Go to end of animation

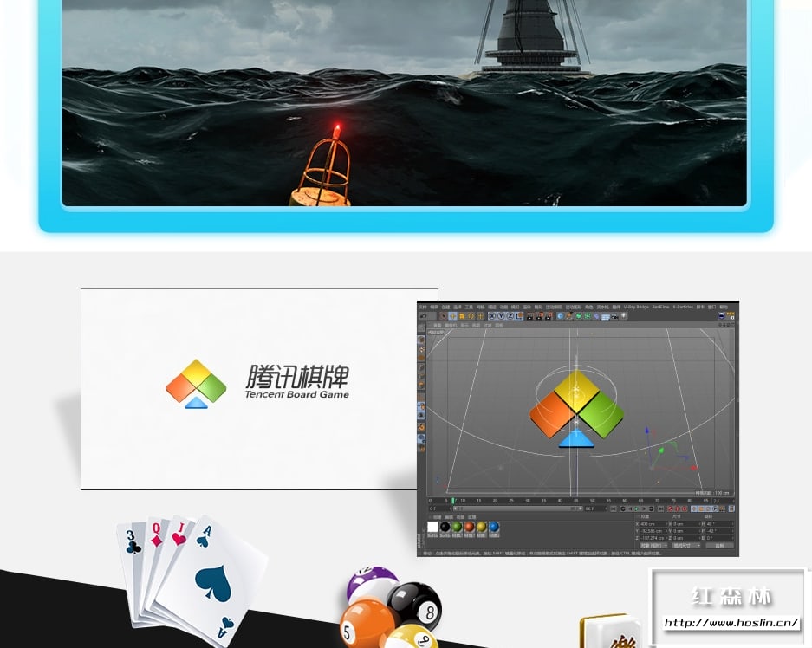661,509
